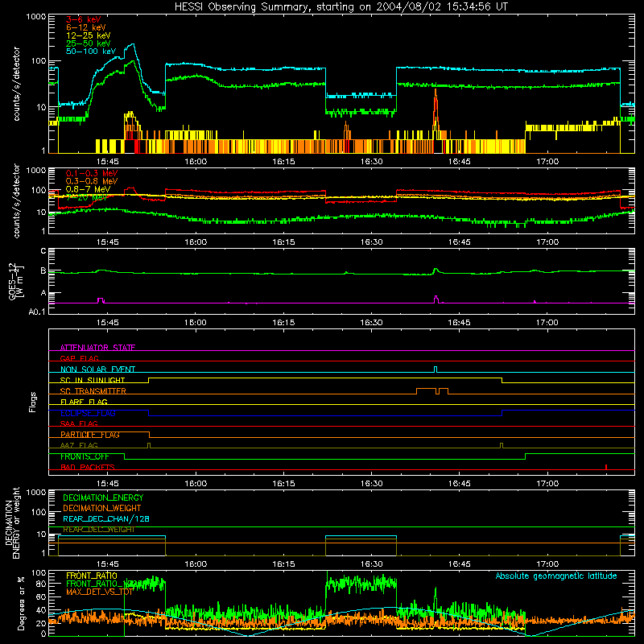Click the red 0.1-0.3 MeV legend label
Screen dimensions: 644x644
click(92, 173)
